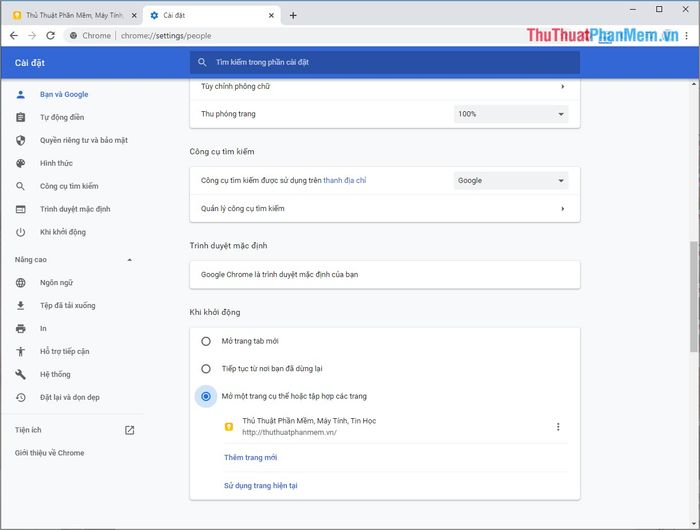The image size is (700, 530).
Task: Click the Khi khởi động power icon
Action: tap(21, 232)
